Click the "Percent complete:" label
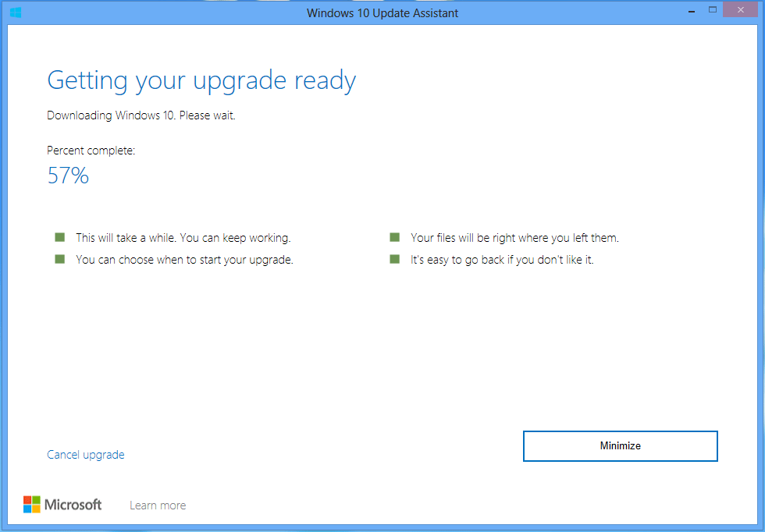This screenshot has width=765, height=532. (91, 151)
